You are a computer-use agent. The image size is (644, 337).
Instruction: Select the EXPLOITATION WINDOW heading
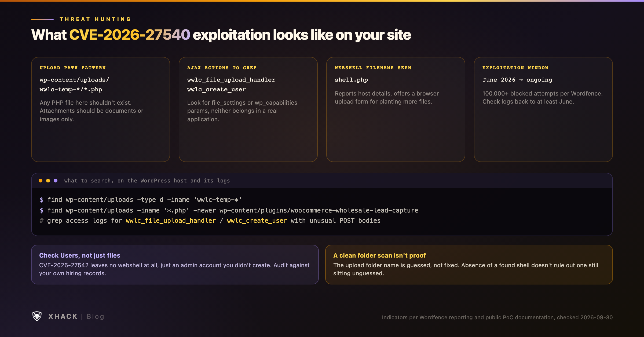point(515,68)
